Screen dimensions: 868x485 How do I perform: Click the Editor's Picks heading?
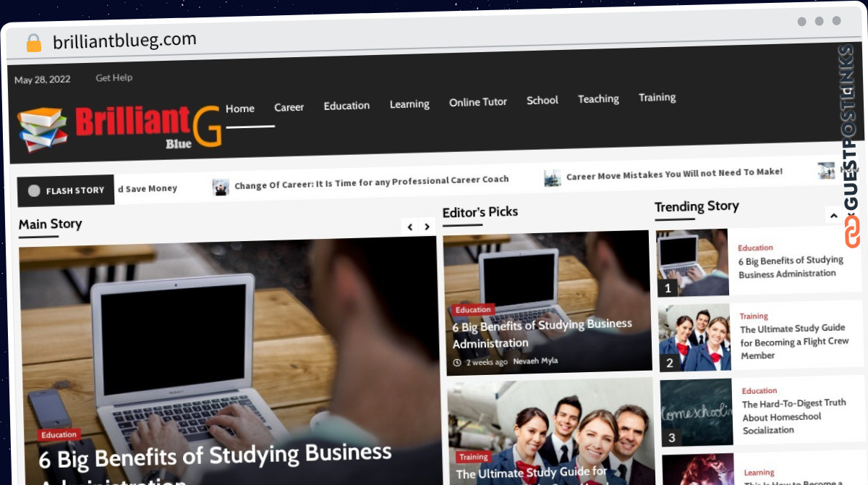coord(480,212)
